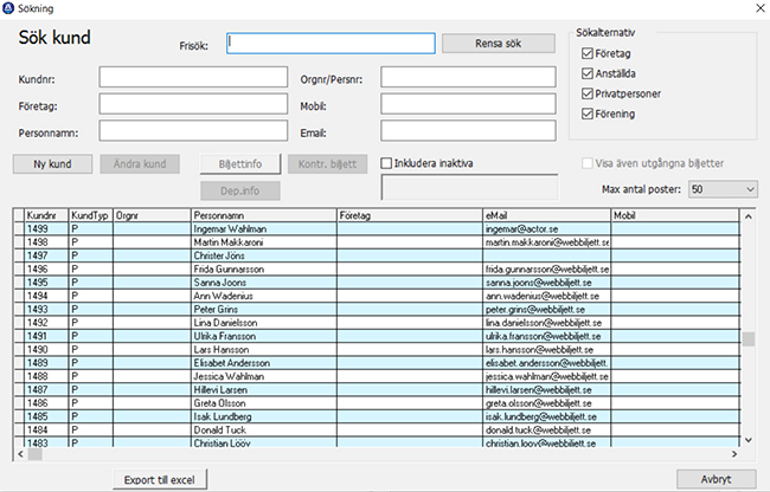Click customer number 1490 cell
770x492 pixels.
click(x=46, y=350)
